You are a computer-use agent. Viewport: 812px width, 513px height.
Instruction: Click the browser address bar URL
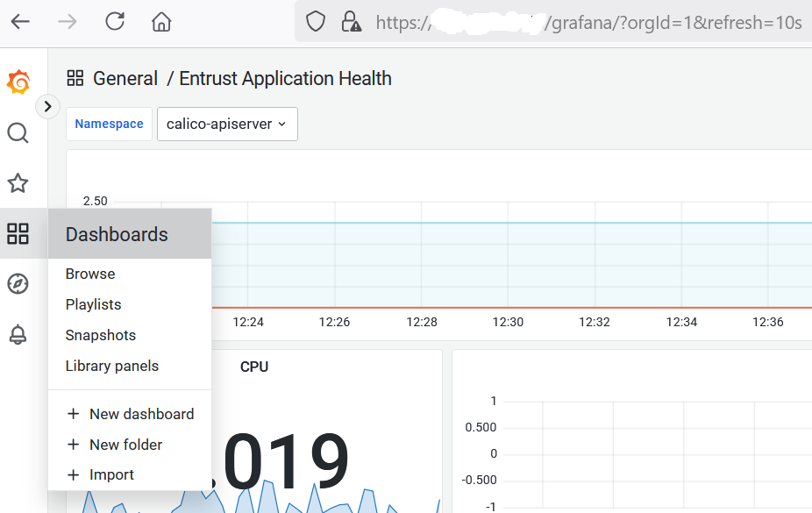(588, 22)
